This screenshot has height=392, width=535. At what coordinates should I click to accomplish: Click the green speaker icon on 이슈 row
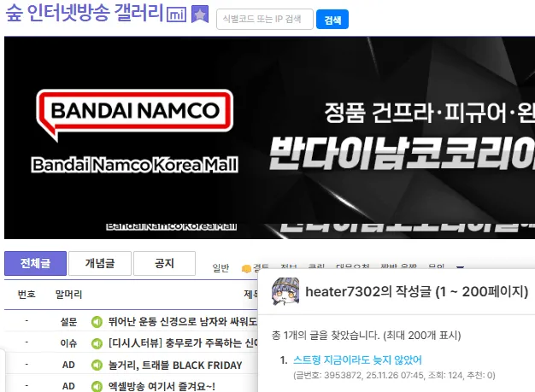(x=97, y=343)
